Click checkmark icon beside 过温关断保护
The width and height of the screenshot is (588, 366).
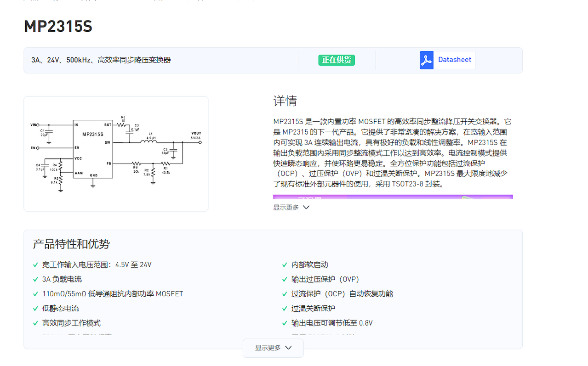(x=285, y=309)
